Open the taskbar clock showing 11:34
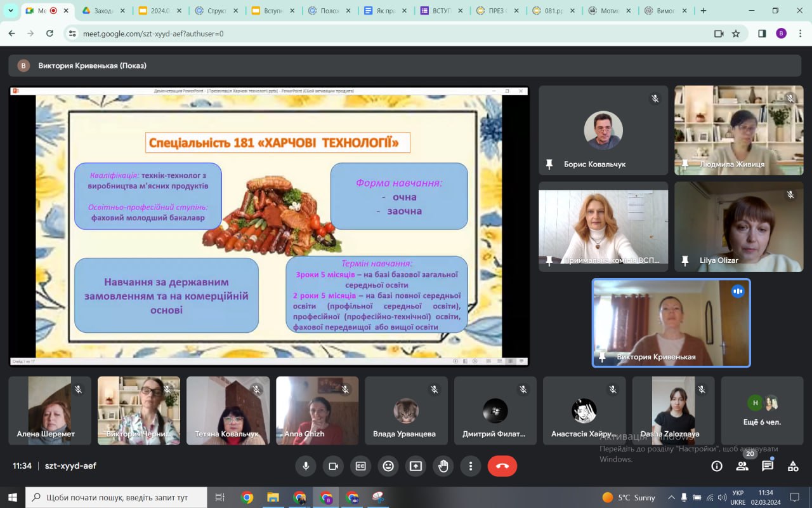 [765, 497]
